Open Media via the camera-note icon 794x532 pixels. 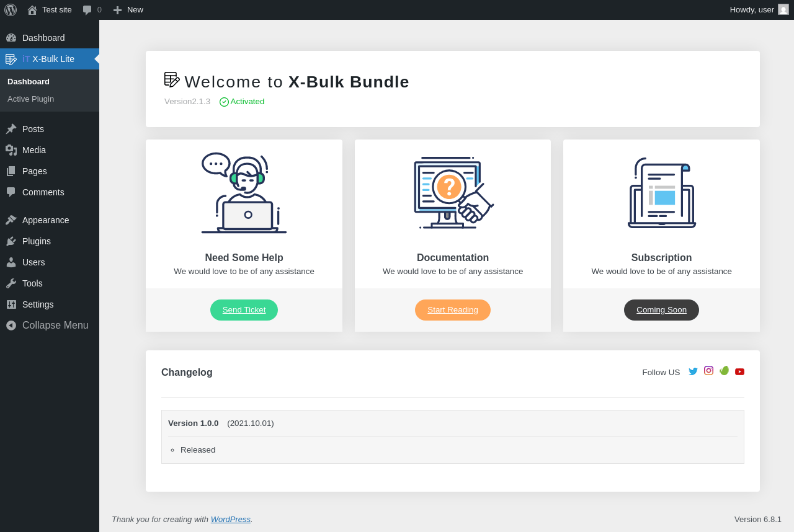11,150
